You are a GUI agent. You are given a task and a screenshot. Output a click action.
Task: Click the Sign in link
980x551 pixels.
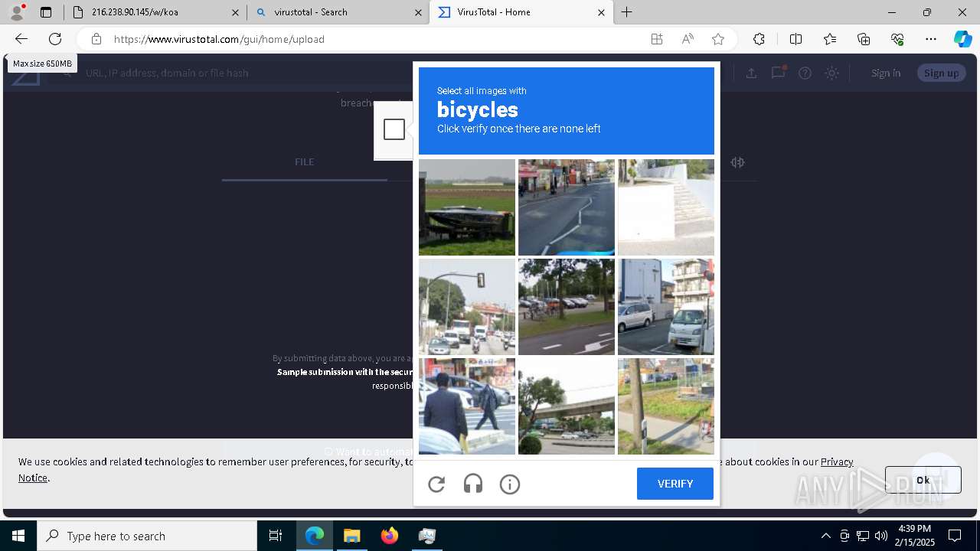click(x=886, y=73)
